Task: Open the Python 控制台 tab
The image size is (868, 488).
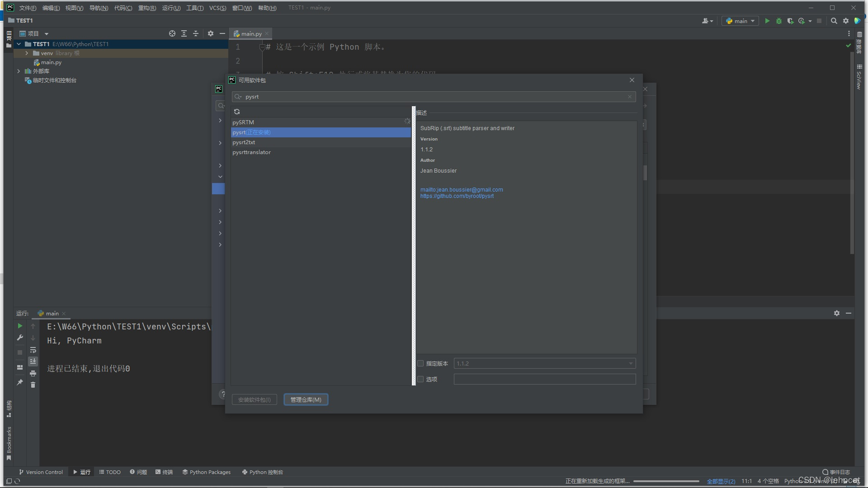Action: click(262, 472)
